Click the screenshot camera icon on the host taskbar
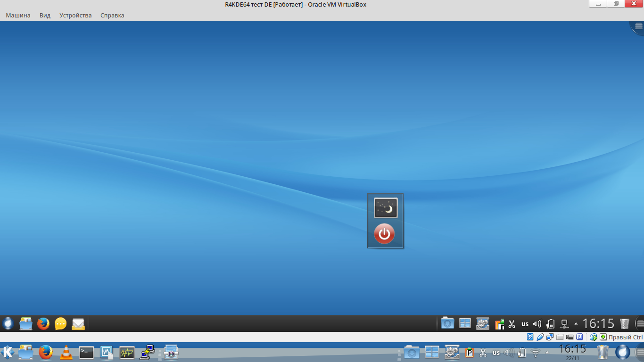The width and height of the screenshot is (644, 362). pyautogui.click(x=171, y=352)
